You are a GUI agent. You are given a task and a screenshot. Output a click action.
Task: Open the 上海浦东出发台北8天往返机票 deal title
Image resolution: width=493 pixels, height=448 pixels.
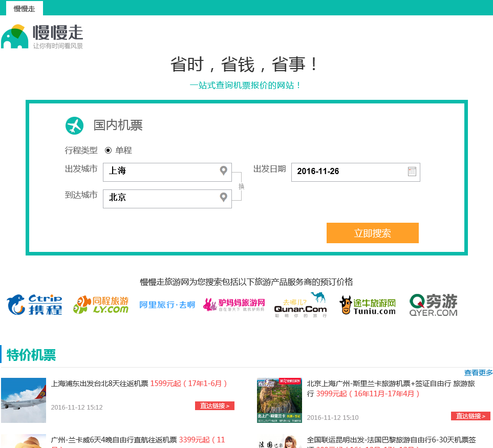[139, 383]
